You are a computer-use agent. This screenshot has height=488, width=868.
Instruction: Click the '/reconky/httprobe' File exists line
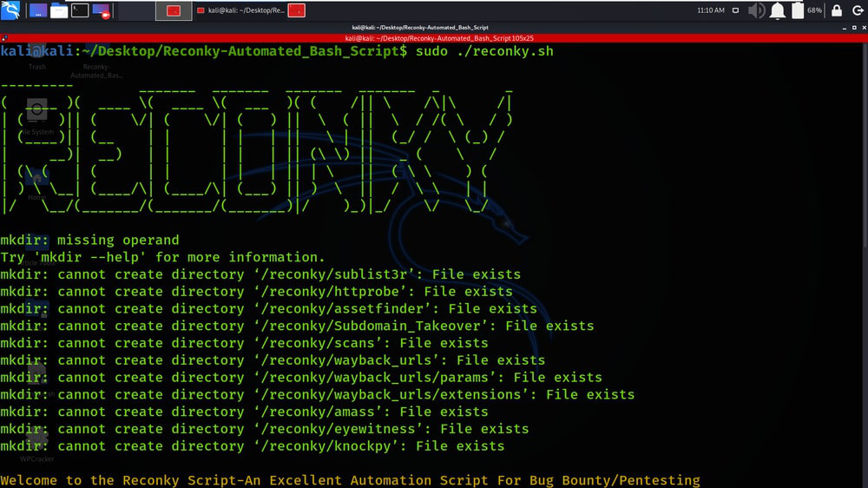tap(256, 292)
